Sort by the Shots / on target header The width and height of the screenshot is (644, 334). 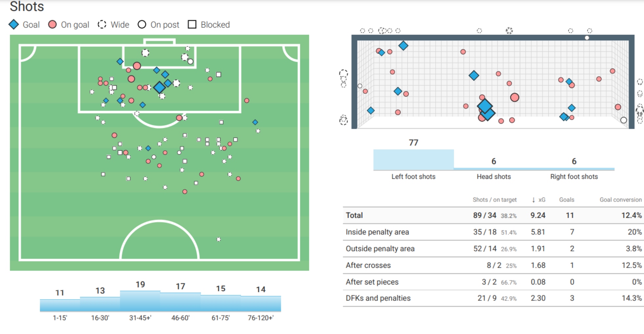click(494, 200)
